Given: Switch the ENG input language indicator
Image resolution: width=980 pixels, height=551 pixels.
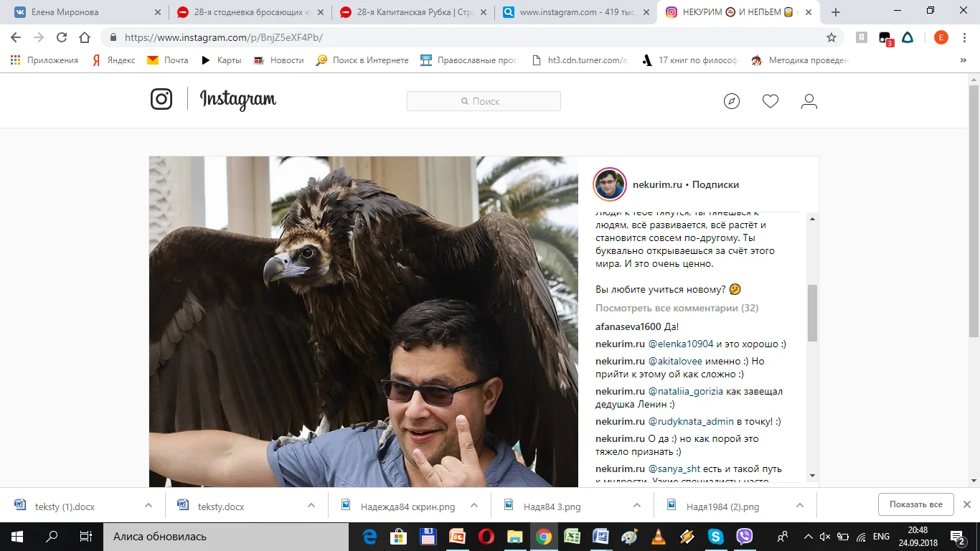Looking at the screenshot, I should [881, 537].
